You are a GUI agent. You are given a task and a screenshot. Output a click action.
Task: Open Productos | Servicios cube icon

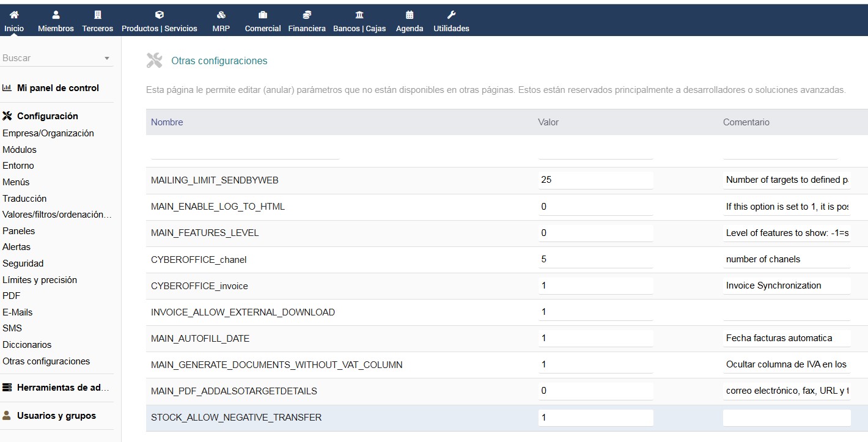160,15
